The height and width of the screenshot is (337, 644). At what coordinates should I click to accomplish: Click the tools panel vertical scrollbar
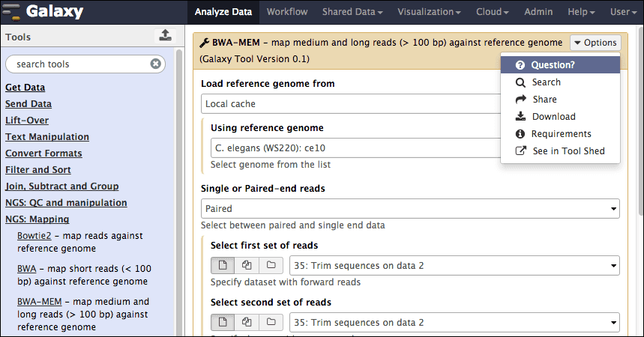coord(179,193)
